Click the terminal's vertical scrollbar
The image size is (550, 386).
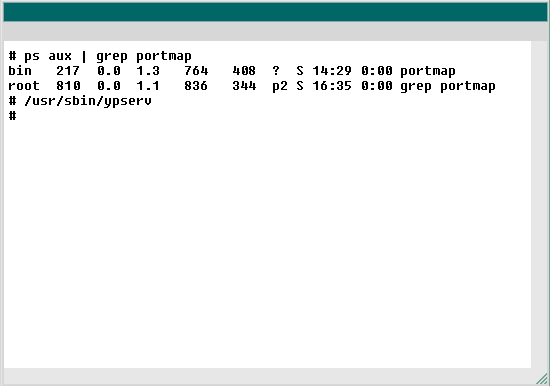[x=539, y=205]
